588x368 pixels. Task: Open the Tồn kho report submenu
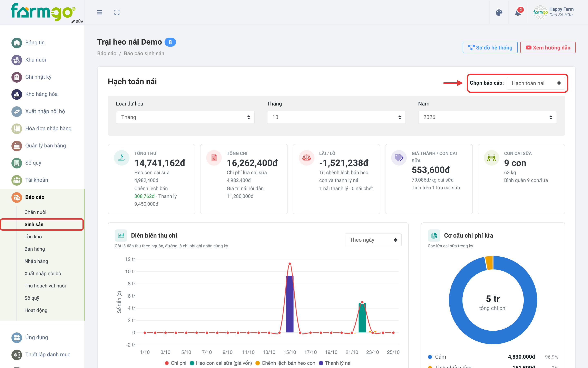pyautogui.click(x=33, y=237)
